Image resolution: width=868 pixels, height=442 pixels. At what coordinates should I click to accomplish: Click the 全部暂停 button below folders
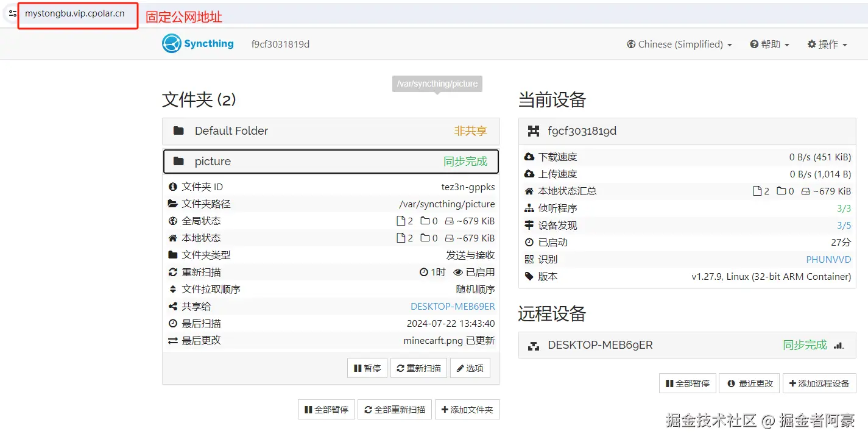(x=326, y=410)
